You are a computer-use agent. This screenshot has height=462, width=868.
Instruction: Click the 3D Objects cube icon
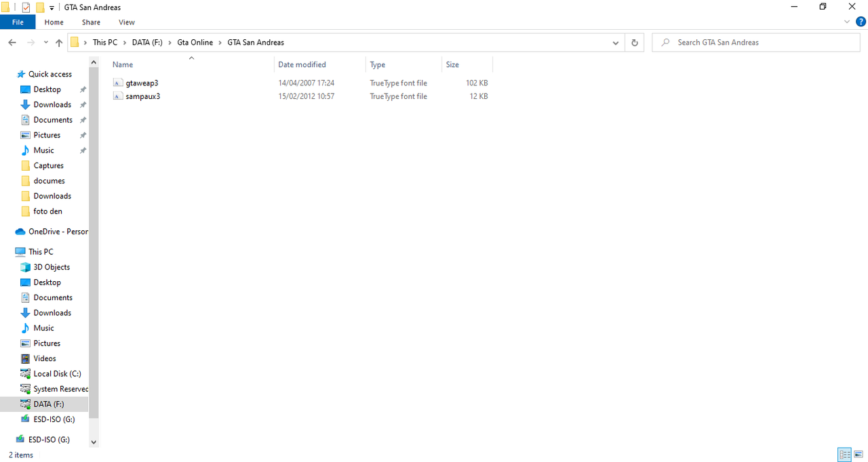click(x=25, y=267)
